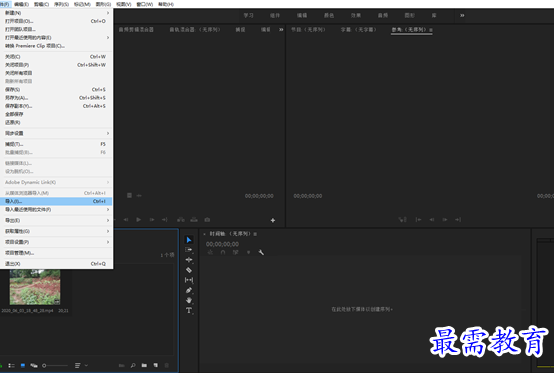This screenshot has width=554, height=373.
Task: Open the Find magnifier in project panel
Action: (x=133, y=365)
